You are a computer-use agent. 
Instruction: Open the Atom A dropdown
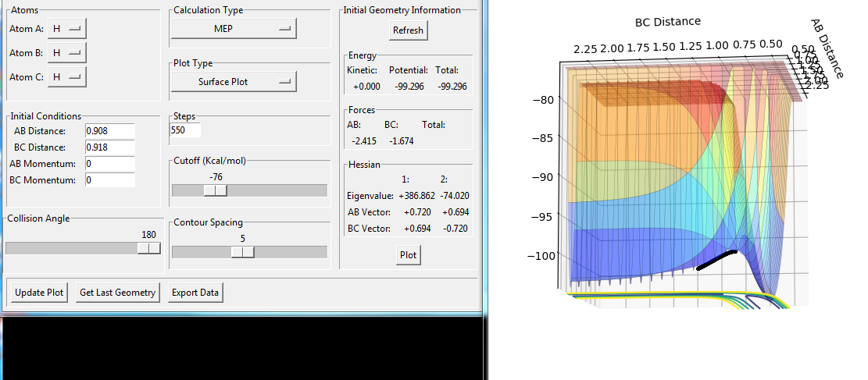[67, 28]
